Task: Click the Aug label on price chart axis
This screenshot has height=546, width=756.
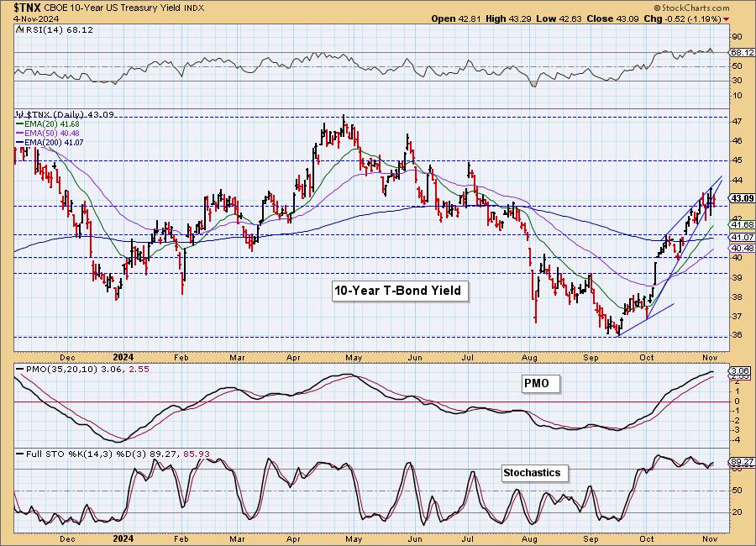Action: (x=529, y=357)
